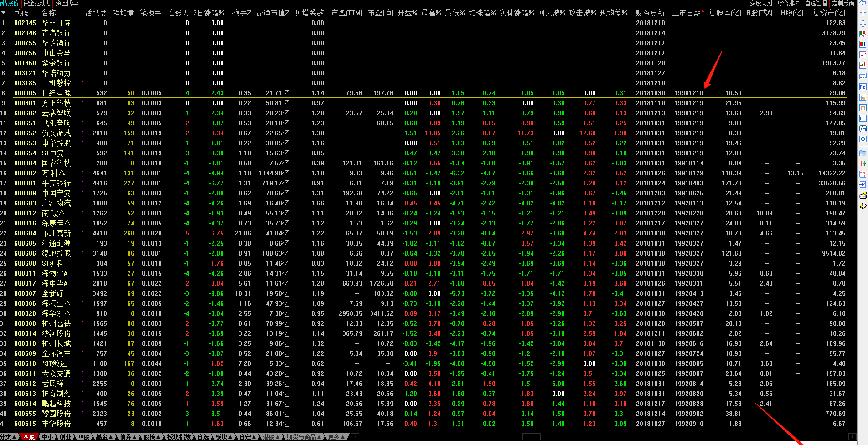Click the yellow flower sidebar icon at bottom
The width and height of the screenshot is (868, 445).
click(863, 206)
